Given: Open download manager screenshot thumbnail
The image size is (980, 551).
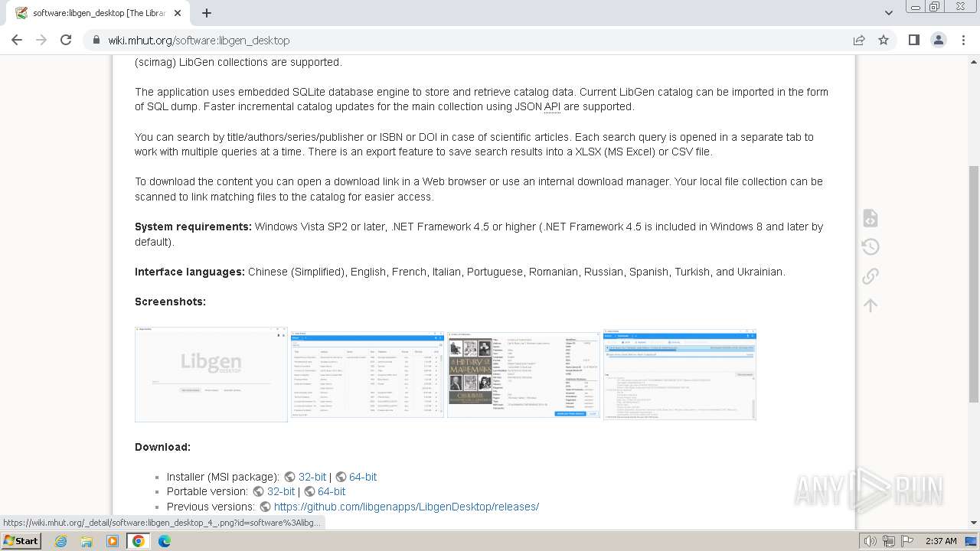Looking at the screenshot, I should pyautogui.click(x=680, y=374).
